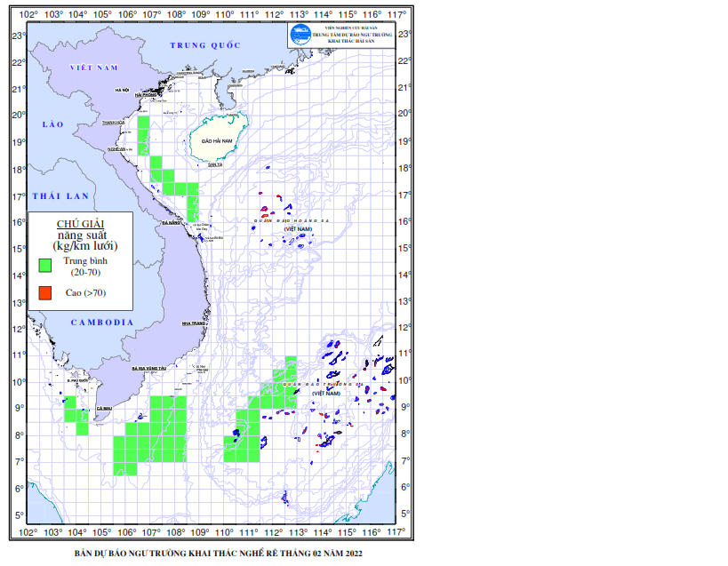Click the Trung bình (20-70) legend text
The image size is (728, 566).
click(85, 267)
